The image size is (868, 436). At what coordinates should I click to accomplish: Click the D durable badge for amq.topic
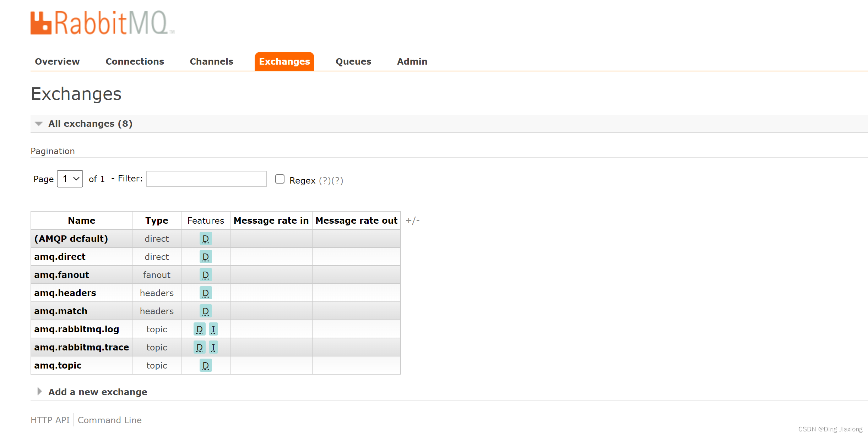click(x=206, y=365)
